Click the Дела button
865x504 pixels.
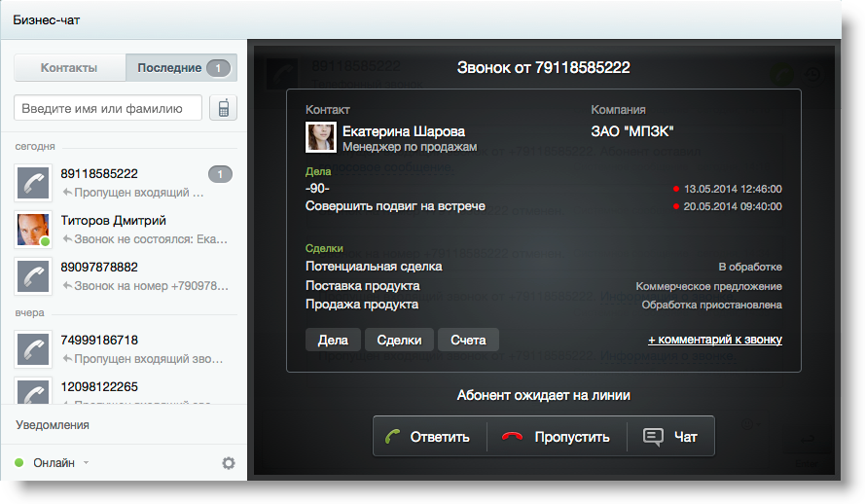333,340
